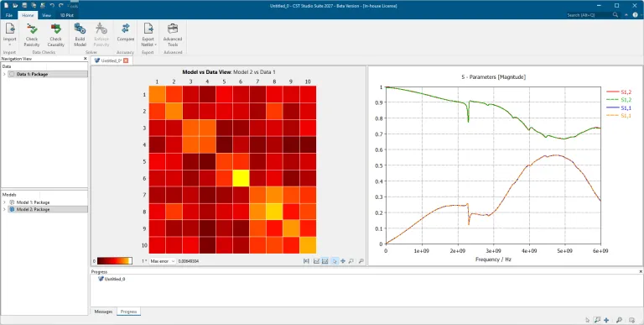This screenshot has width=644, height=325.
Task: Click the yellow heatmap cell at row 8 column 8
Action: (274, 212)
